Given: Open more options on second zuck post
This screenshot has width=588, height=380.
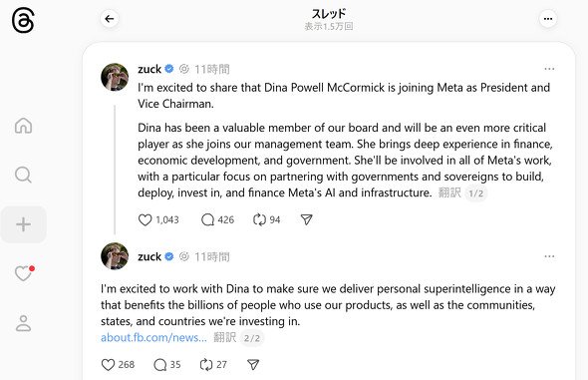Looking at the screenshot, I should 549,256.
